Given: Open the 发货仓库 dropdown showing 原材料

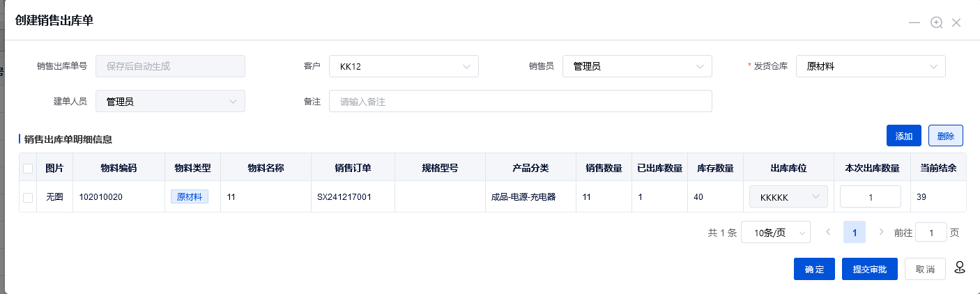Looking at the screenshot, I should pos(871,66).
